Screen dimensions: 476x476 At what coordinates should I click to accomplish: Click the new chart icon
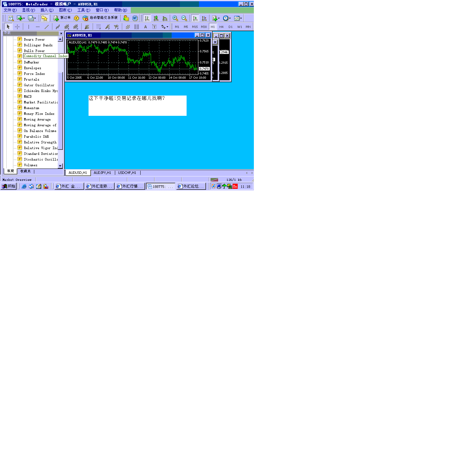pos(19,18)
